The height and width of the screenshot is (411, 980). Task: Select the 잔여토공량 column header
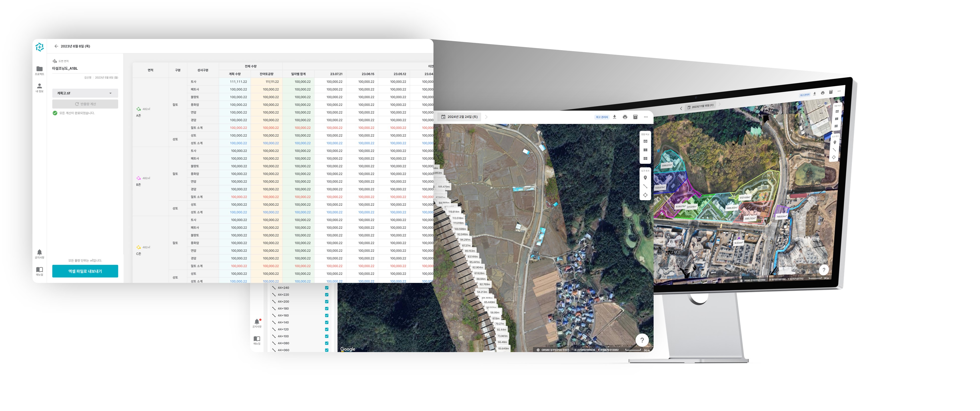point(266,74)
